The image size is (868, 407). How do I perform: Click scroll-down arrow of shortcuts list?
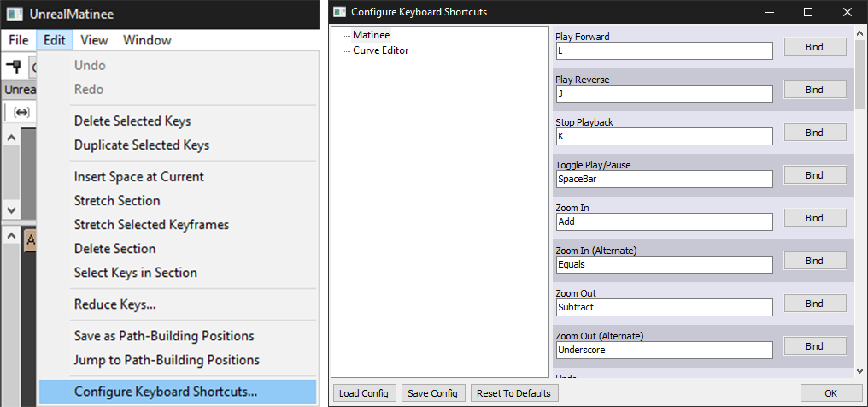coord(859,370)
